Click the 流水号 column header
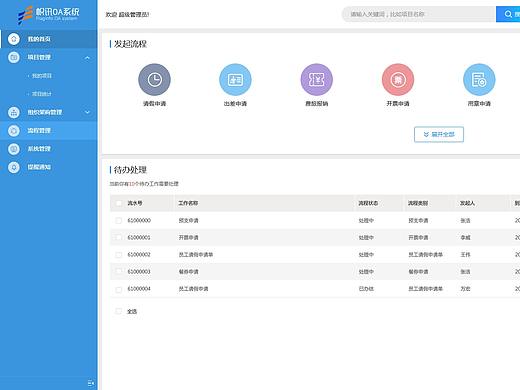 coord(135,203)
